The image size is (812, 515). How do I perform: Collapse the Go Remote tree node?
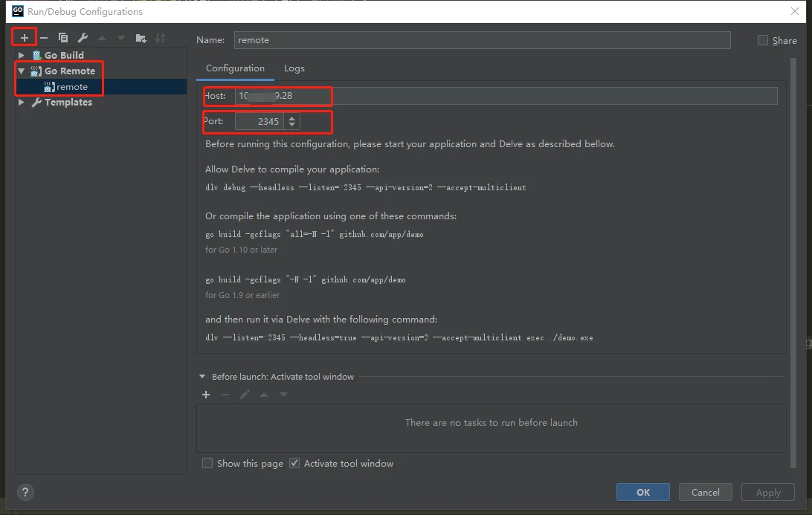[22, 71]
